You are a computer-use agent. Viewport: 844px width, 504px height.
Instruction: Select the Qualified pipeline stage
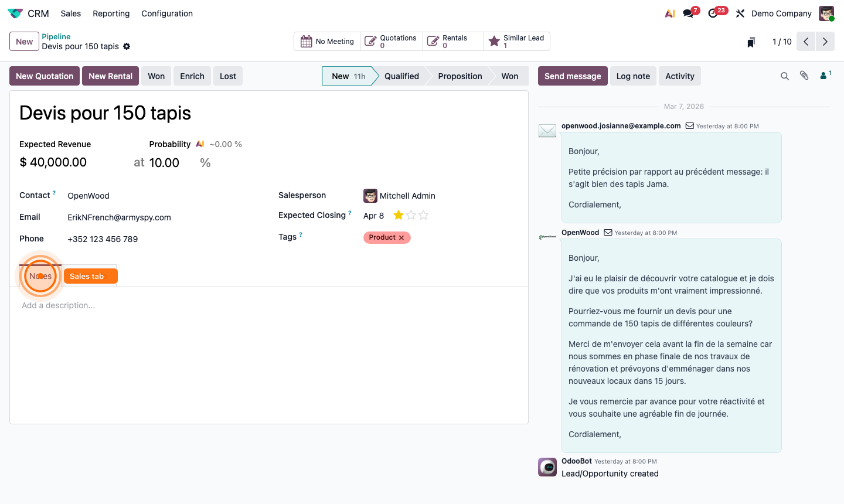click(402, 76)
